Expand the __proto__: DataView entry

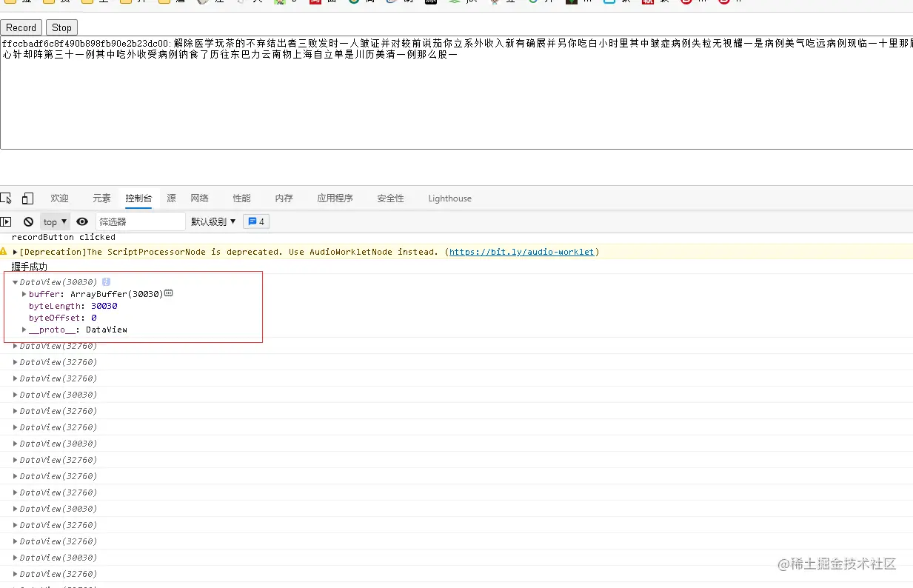click(x=24, y=330)
